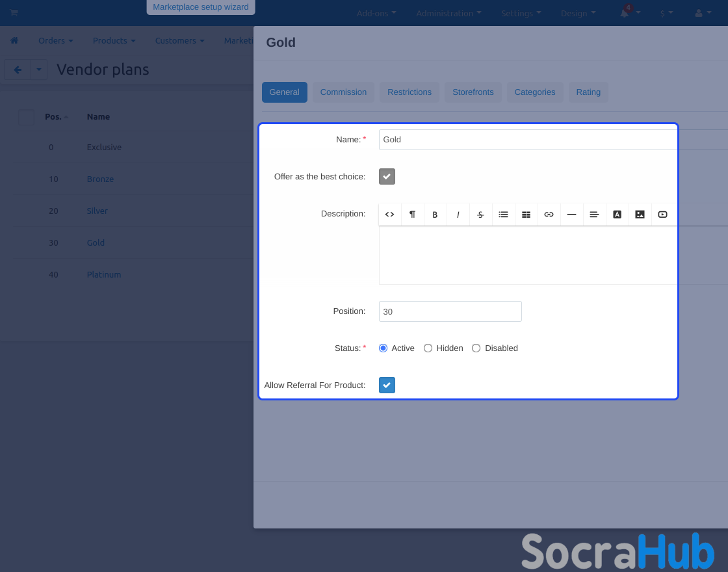This screenshot has width=728, height=572.
Task: Click into the Position input field
Action: [x=450, y=311]
